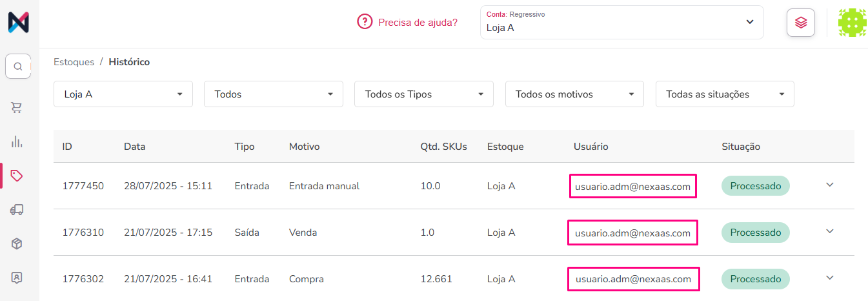Open the box package sidebar icon

pyautogui.click(x=17, y=244)
